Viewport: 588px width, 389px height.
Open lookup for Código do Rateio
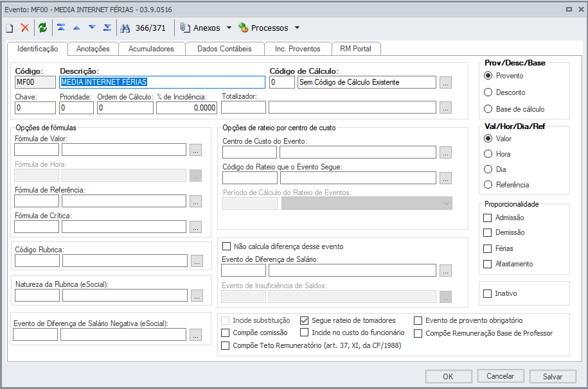(445, 178)
